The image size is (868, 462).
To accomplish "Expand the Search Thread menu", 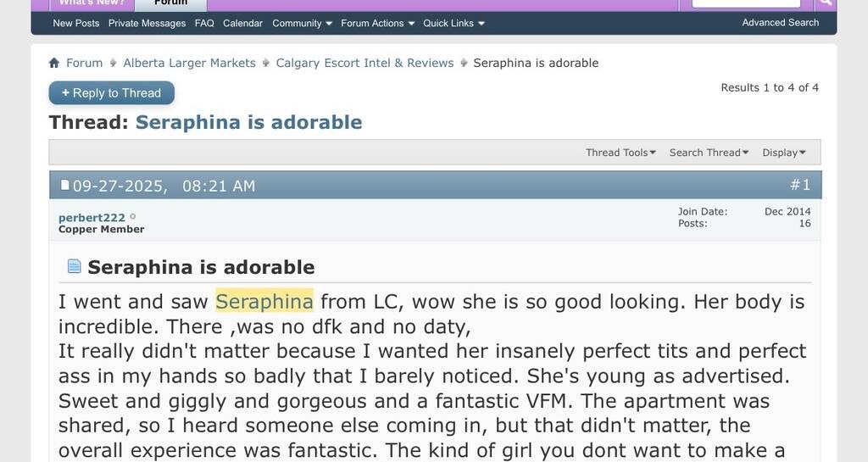I will 709,153.
